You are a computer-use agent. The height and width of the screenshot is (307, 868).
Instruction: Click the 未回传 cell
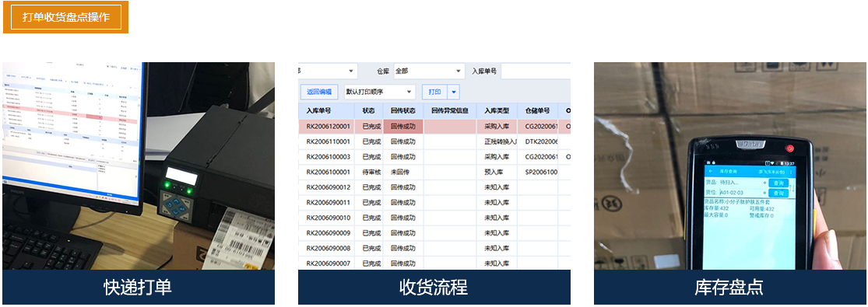click(403, 172)
